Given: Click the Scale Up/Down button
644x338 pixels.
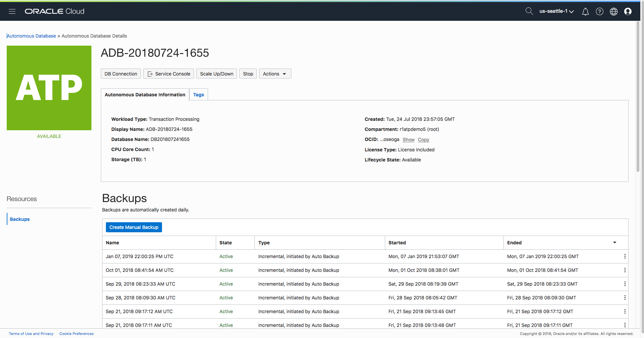Looking at the screenshot, I should (217, 74).
